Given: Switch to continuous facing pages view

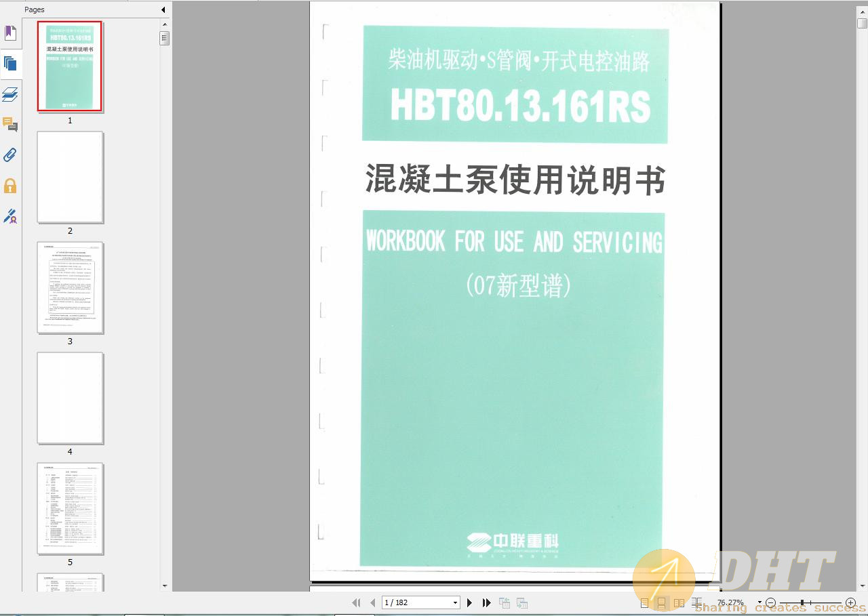Looking at the screenshot, I should (696, 602).
